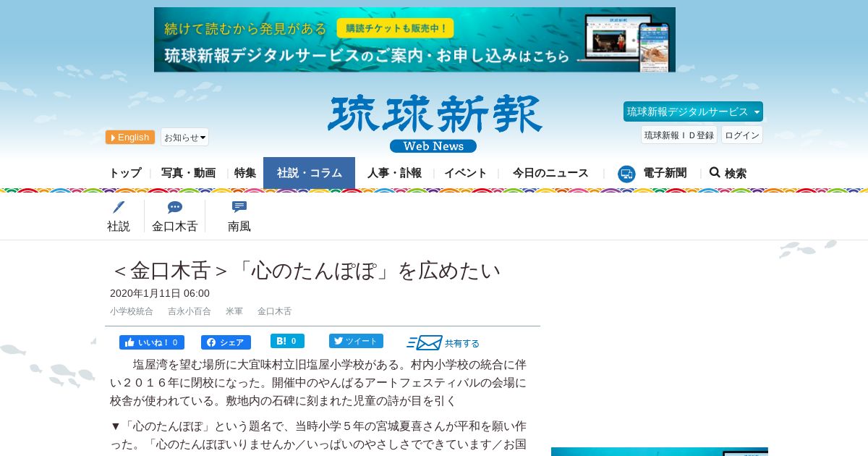The image size is (868, 456).
Task: Click the 小学校統合 tag
Action: [132, 311]
